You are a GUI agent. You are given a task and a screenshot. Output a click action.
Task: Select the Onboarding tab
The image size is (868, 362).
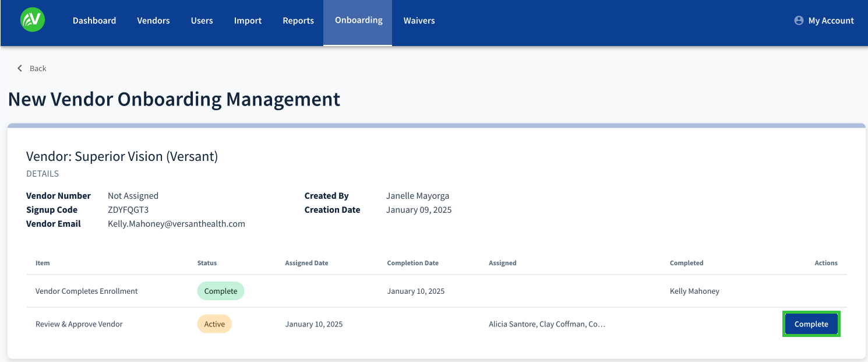(x=358, y=20)
